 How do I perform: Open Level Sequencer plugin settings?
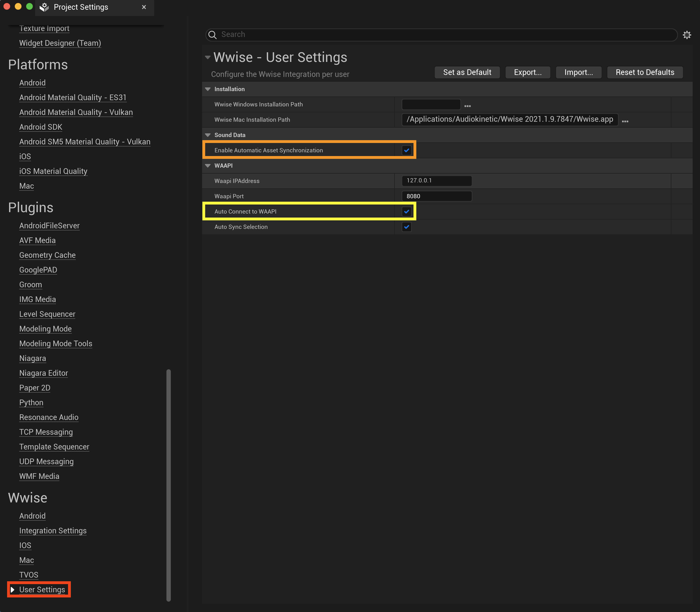click(47, 314)
